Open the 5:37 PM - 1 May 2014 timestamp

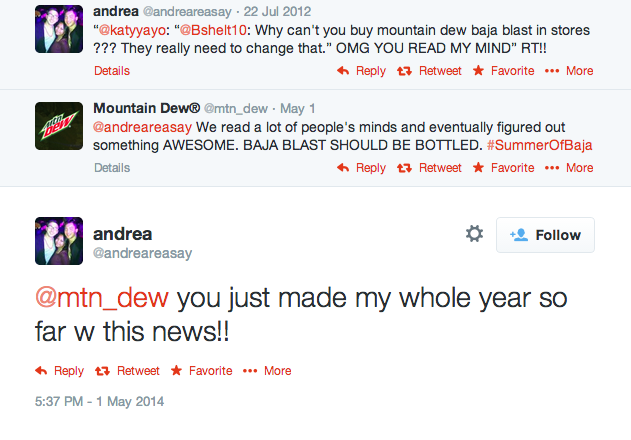(x=99, y=402)
